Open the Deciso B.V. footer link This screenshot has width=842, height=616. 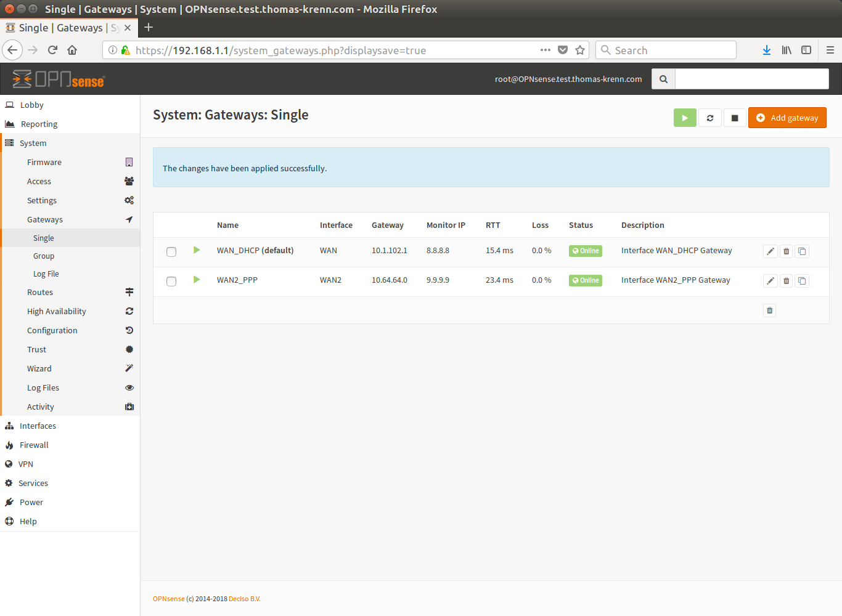click(x=244, y=599)
